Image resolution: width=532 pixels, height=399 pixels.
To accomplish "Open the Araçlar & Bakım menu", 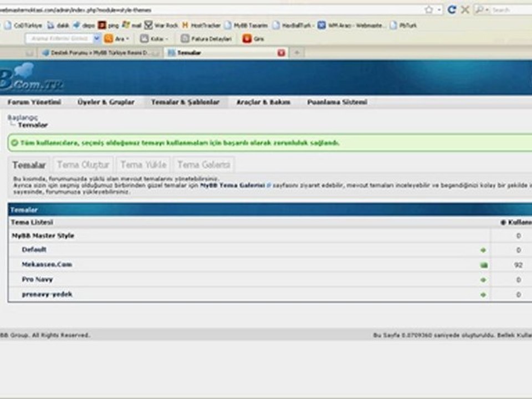I will 263,102.
